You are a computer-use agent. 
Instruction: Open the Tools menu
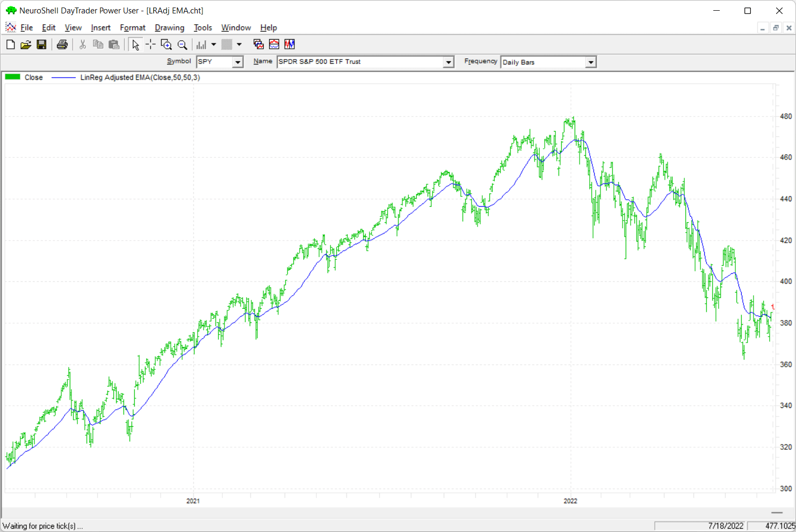point(202,28)
